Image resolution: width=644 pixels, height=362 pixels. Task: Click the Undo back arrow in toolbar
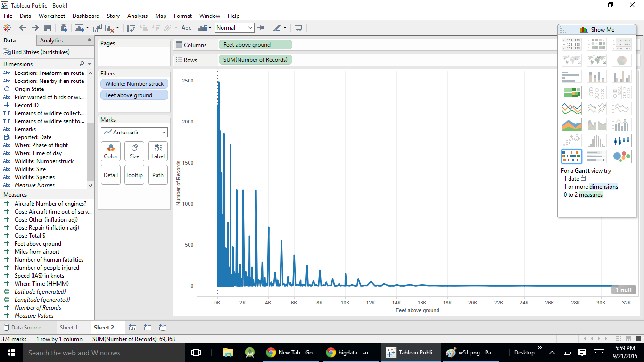click(x=22, y=28)
